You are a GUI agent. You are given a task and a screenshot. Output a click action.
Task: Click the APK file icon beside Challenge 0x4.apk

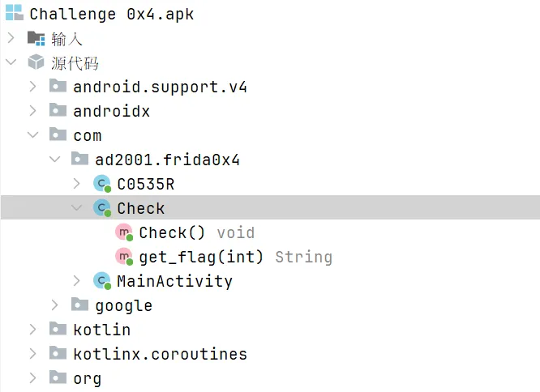click(15, 15)
